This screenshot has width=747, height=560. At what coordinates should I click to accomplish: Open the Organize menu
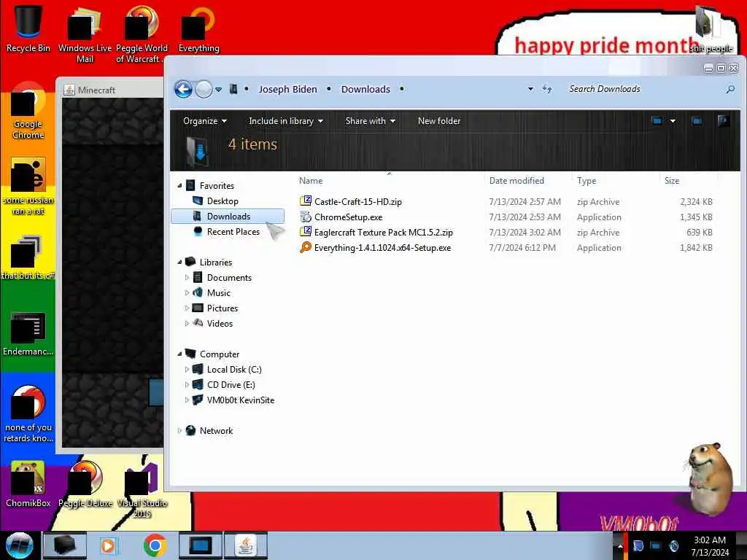tap(205, 121)
